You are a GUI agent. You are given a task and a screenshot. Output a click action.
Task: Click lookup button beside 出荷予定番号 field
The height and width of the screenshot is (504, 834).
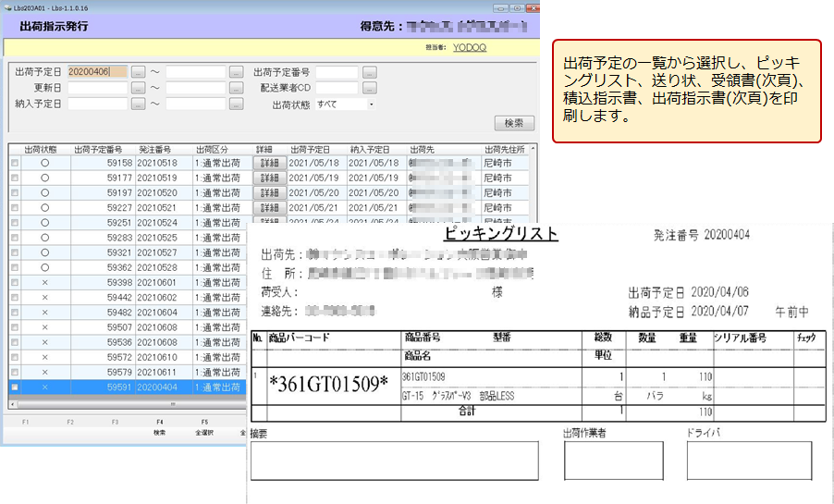pyautogui.click(x=369, y=72)
